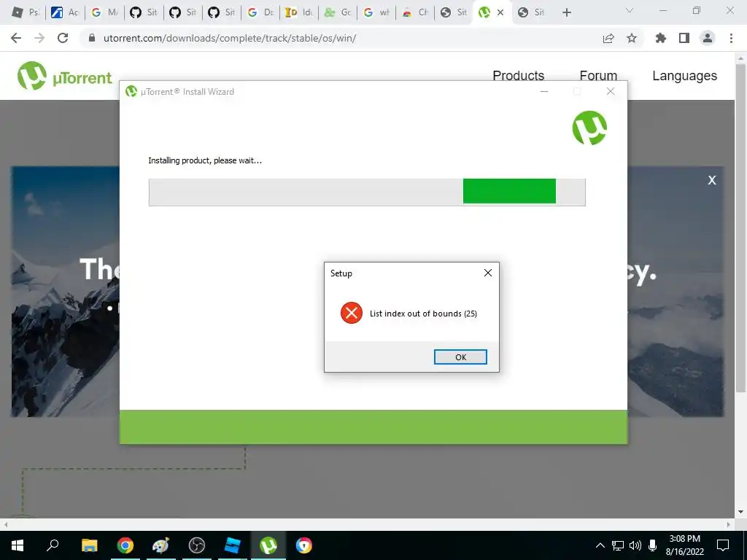Minimize the µTorrent Install Wizard window
Screen dimensions: 747x560
544,91
